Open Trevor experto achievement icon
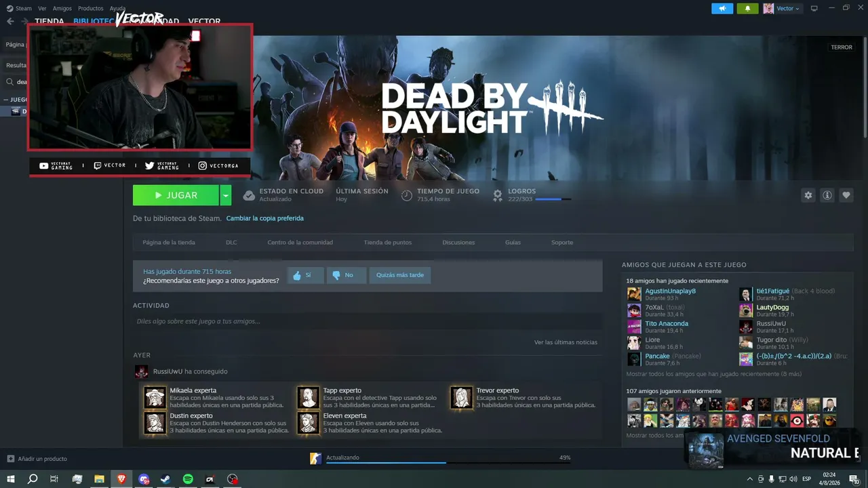Image resolution: width=868 pixels, height=488 pixels. [x=462, y=398]
